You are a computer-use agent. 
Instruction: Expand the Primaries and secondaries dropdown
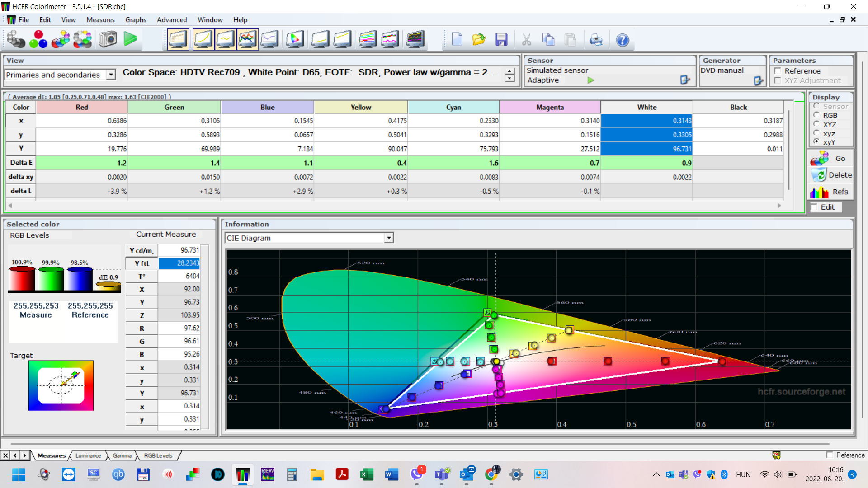tap(111, 75)
